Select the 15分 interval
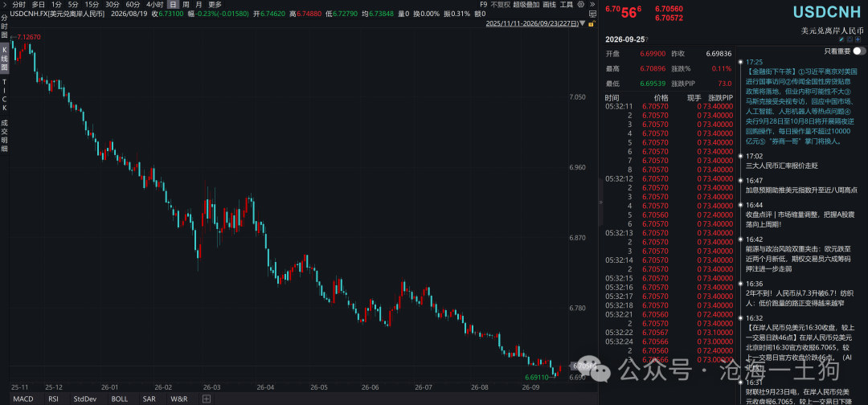The image size is (868, 405). [x=92, y=4]
